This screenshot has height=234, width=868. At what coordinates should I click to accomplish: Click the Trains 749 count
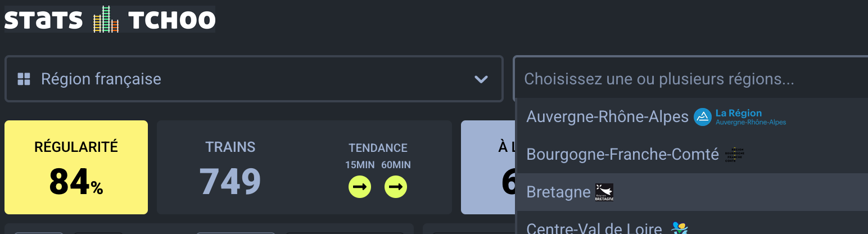tap(230, 182)
